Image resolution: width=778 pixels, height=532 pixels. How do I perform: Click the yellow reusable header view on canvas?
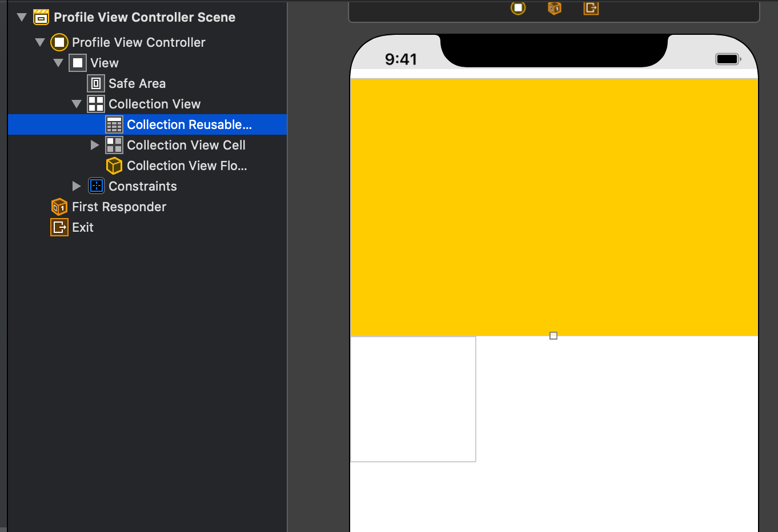554,207
